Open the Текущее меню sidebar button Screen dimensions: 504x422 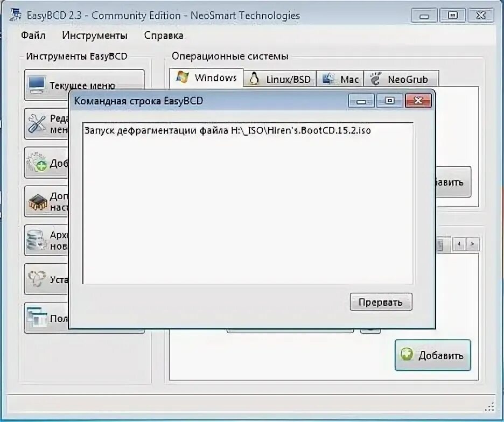[x=84, y=85]
